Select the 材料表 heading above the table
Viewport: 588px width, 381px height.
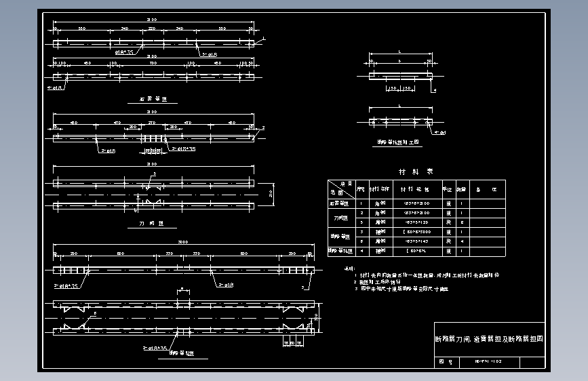(x=416, y=172)
